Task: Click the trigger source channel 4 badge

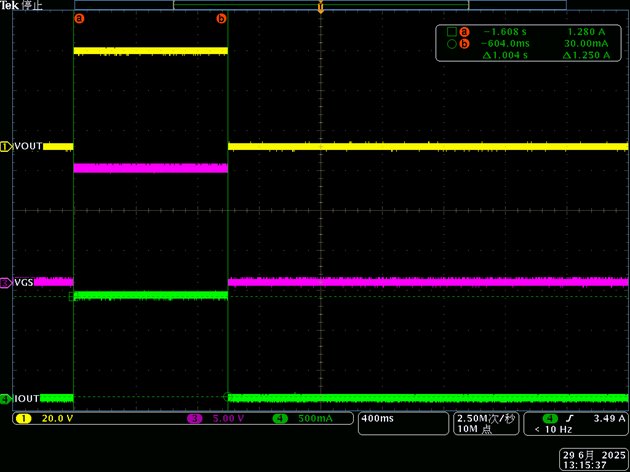Action: click(x=550, y=419)
